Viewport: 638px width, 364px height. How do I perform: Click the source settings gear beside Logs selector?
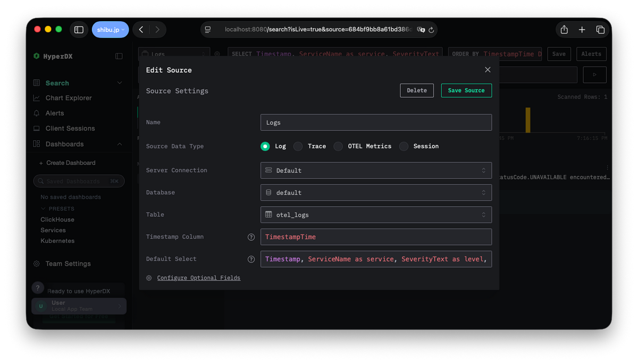click(217, 54)
